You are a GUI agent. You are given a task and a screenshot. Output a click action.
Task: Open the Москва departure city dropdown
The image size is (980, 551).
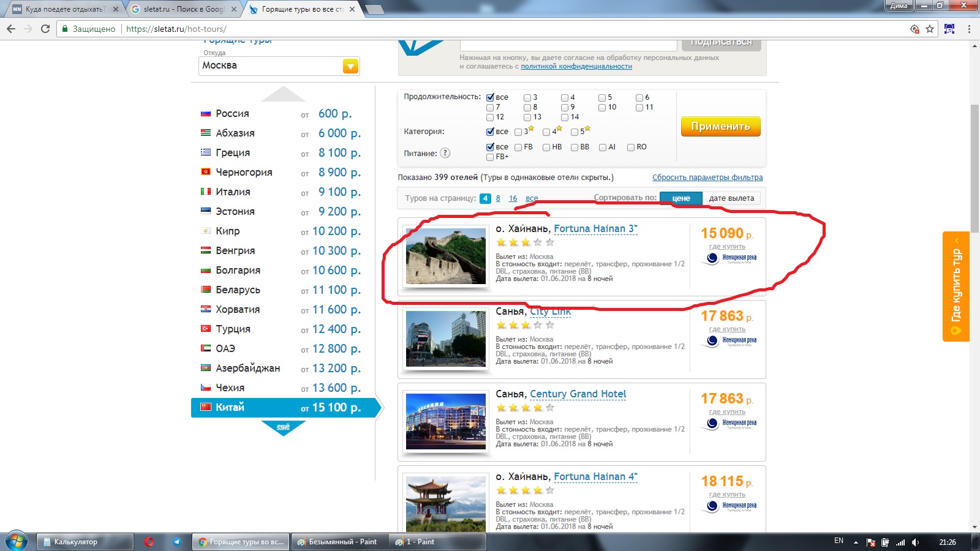pyautogui.click(x=350, y=66)
